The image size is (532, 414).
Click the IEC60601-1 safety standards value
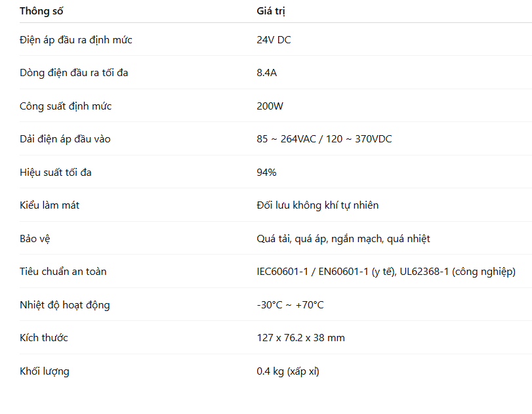point(386,272)
